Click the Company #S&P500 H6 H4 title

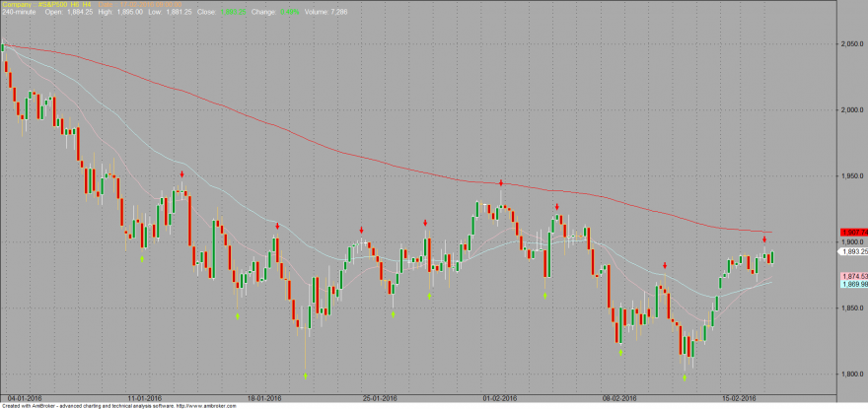pyautogui.click(x=46, y=4)
